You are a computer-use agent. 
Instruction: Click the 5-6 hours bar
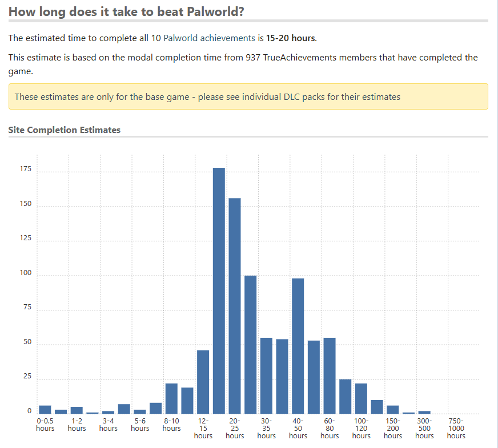(140, 412)
